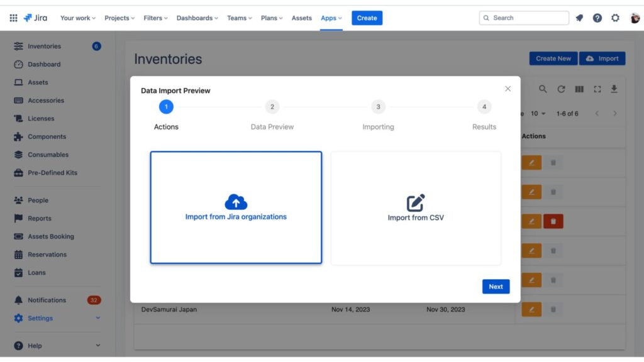Click the Next button in the dialog
The width and height of the screenshot is (644, 362).
[496, 286]
